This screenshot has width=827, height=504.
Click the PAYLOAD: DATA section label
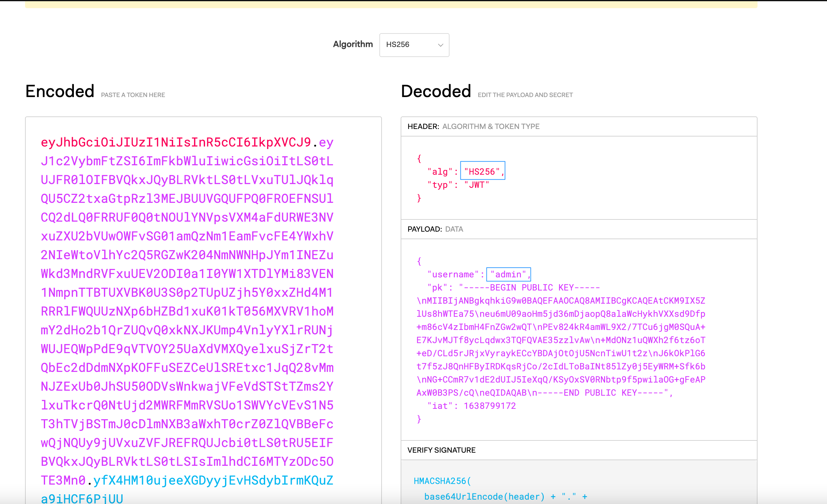[435, 229]
